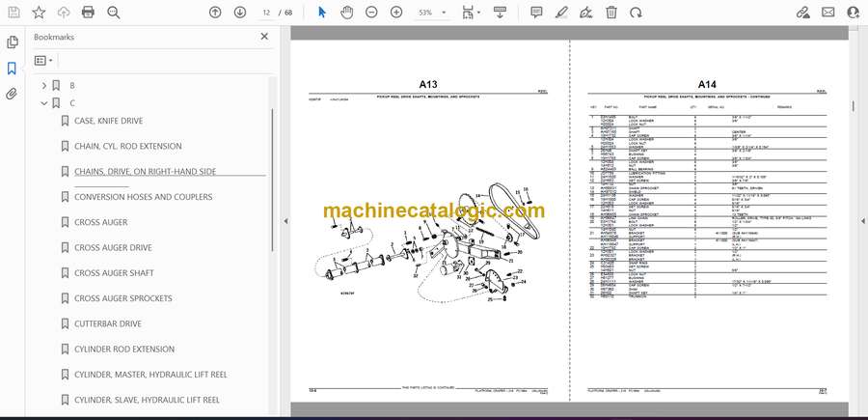The height and width of the screenshot is (420, 868).
Task: Go to the previous page with the up arrow
Action: [x=215, y=13]
